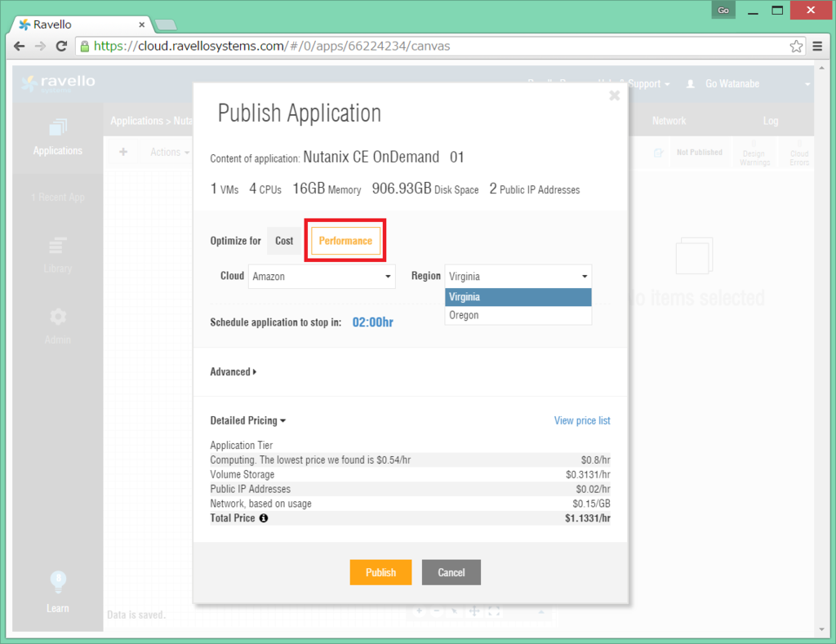Open Go Watanabe user menu
This screenshot has height=644, width=836.
[x=748, y=84]
